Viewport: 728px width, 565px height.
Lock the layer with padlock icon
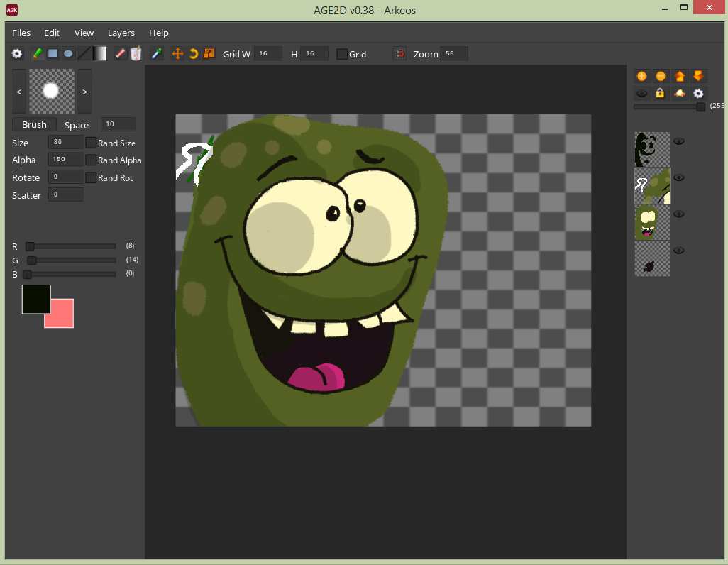tap(660, 93)
